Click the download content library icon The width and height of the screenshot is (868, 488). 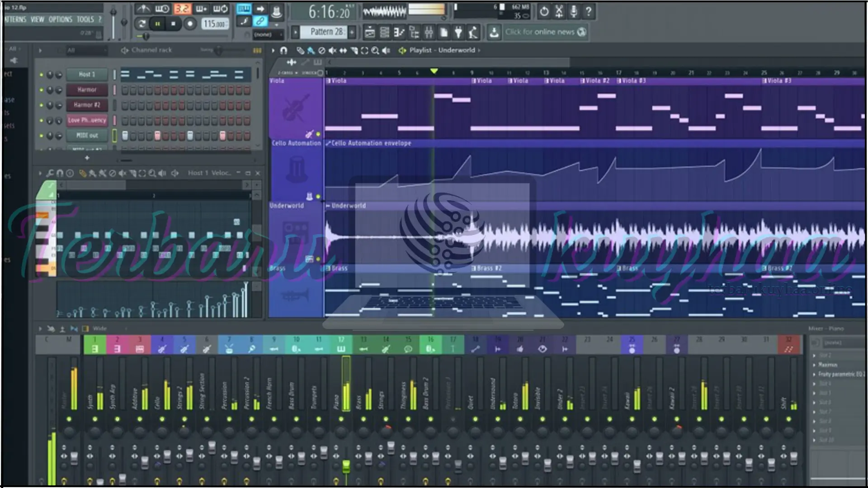click(494, 32)
